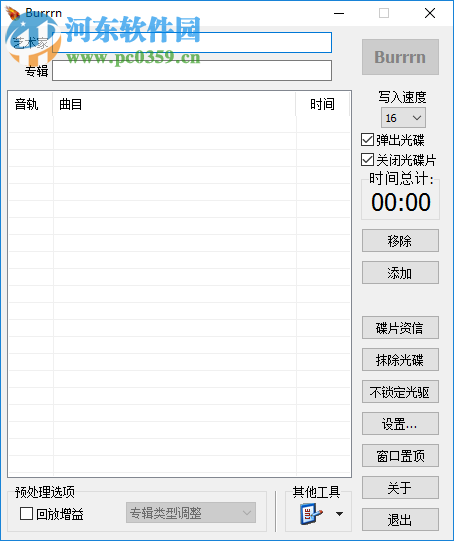Open the 写入速度 speed dropdown showing 16
Viewport: 454px width, 541px height.
(x=403, y=118)
